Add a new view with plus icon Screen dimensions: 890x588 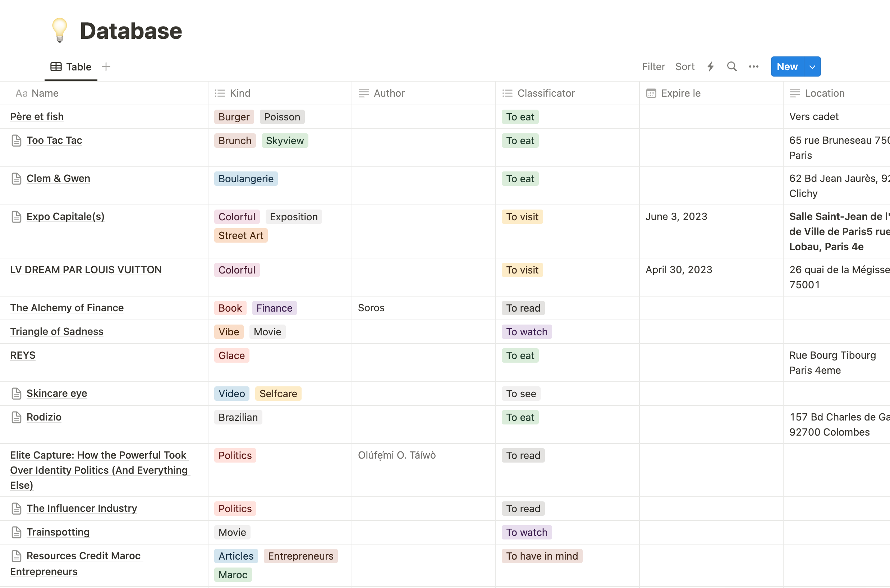pyautogui.click(x=106, y=67)
